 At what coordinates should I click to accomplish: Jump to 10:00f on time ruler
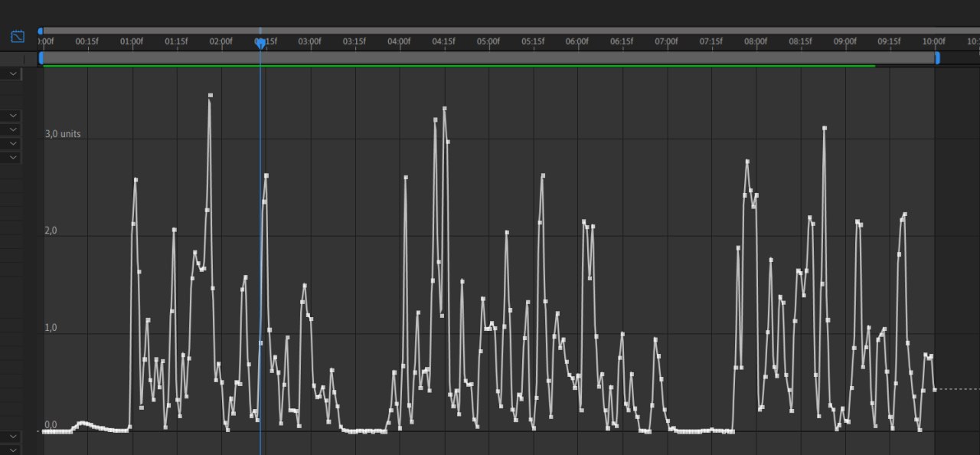click(x=934, y=41)
